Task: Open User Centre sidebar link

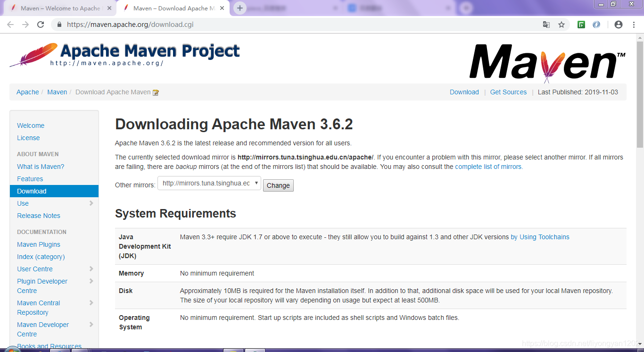Action: [x=35, y=269]
